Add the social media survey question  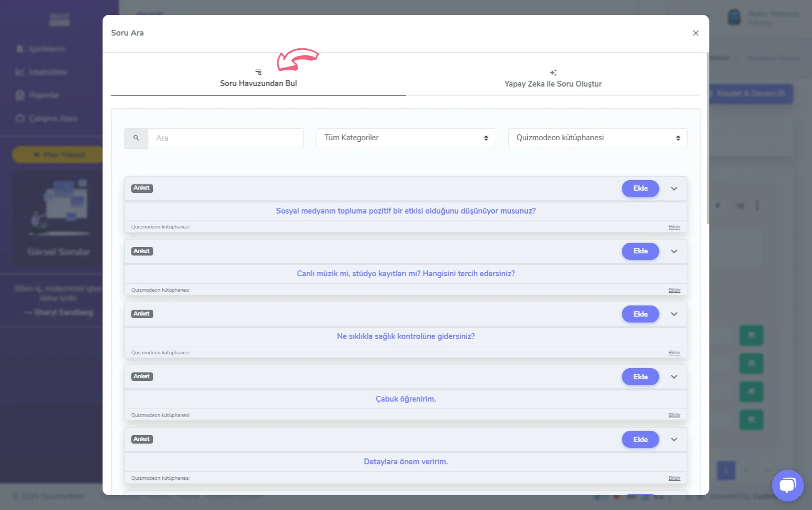pos(640,189)
